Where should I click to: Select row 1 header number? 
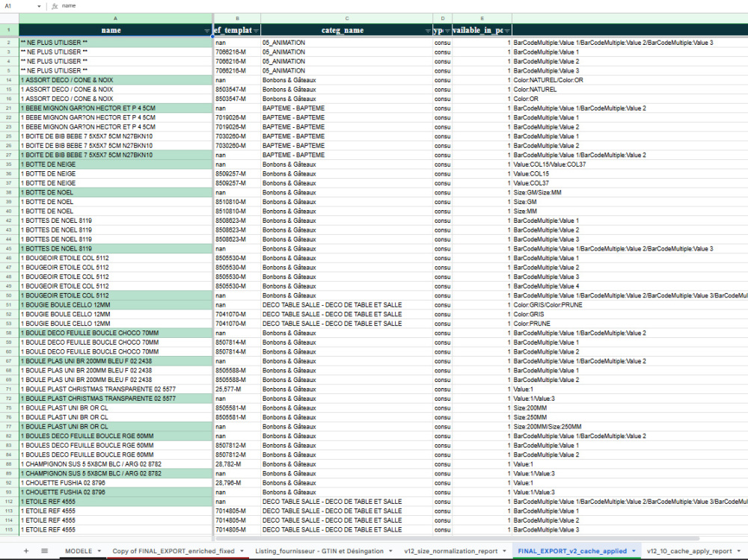pyautogui.click(x=9, y=30)
